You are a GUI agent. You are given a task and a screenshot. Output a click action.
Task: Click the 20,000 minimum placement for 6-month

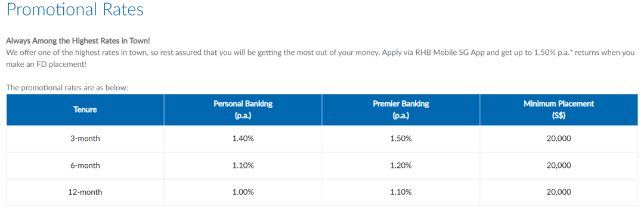[559, 165]
